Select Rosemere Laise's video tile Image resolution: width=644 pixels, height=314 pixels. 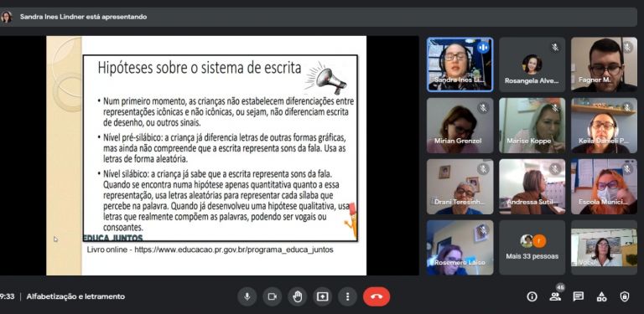(x=460, y=247)
